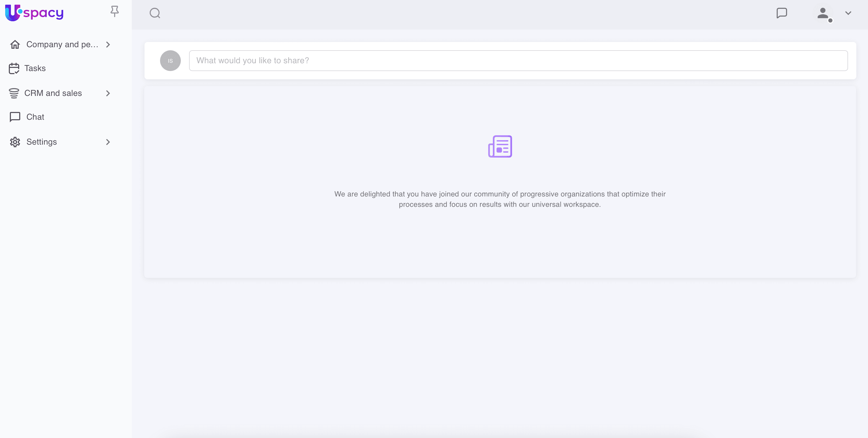This screenshot has width=868, height=438.
Task: Open the account dropdown at top right
Action: [x=849, y=13]
